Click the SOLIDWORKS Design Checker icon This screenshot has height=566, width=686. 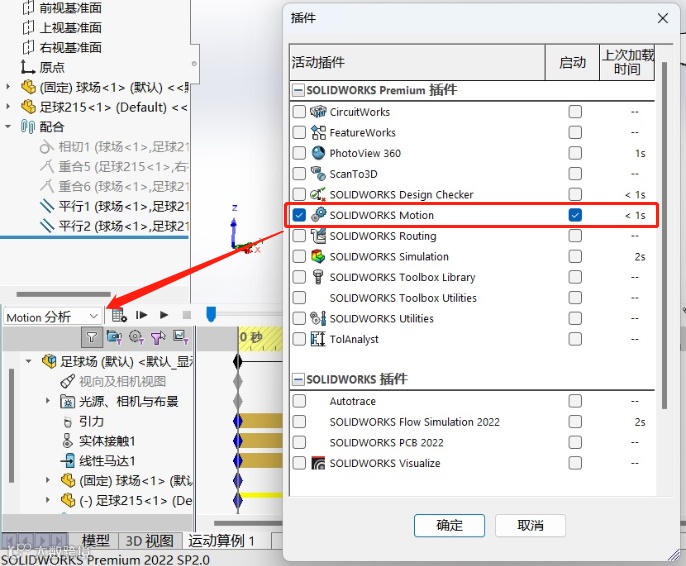click(318, 194)
